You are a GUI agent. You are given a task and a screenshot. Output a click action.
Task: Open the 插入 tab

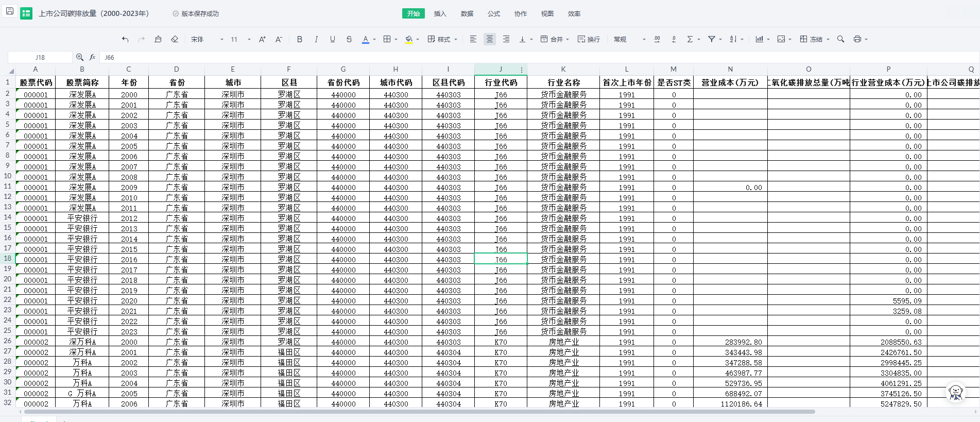pos(440,13)
